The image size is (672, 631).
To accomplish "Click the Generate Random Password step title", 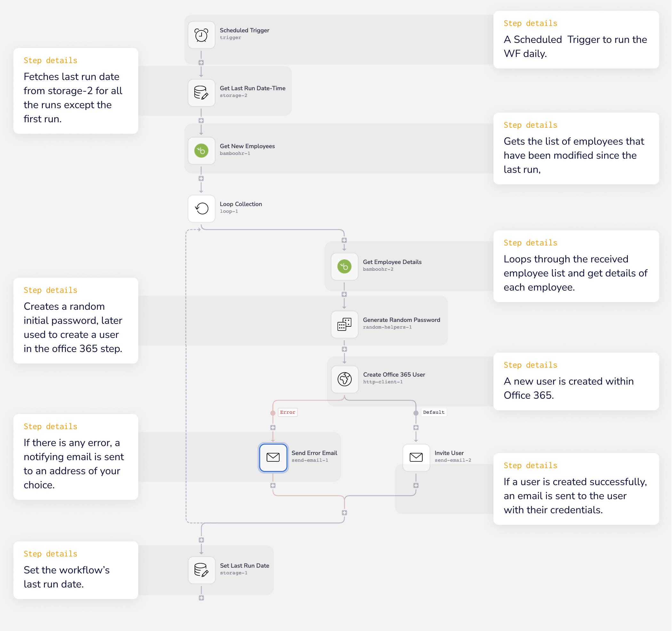I will coord(401,320).
